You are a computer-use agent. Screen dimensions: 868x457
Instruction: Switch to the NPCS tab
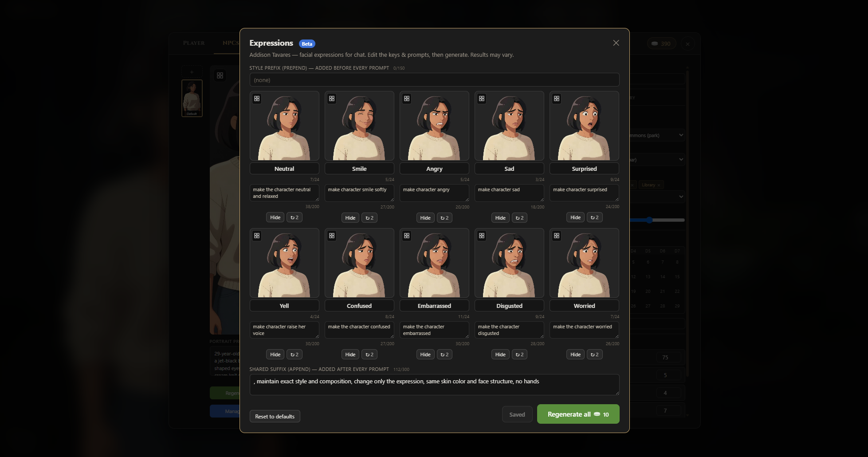(x=231, y=43)
